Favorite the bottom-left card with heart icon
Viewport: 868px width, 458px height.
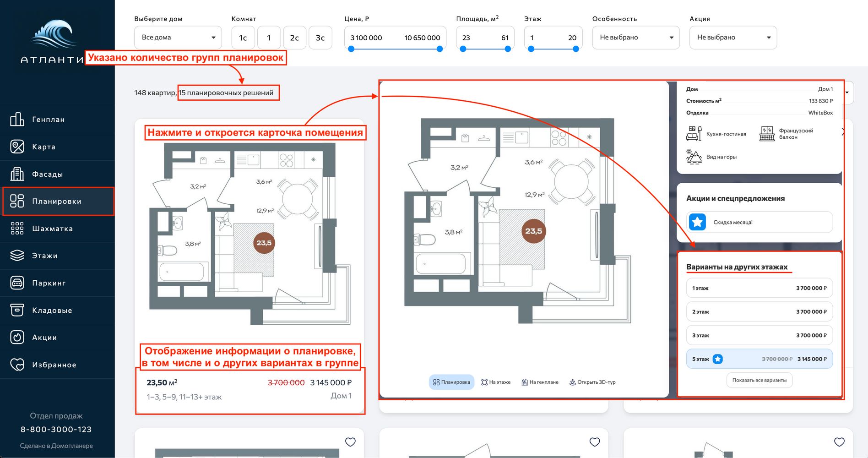coord(350,442)
